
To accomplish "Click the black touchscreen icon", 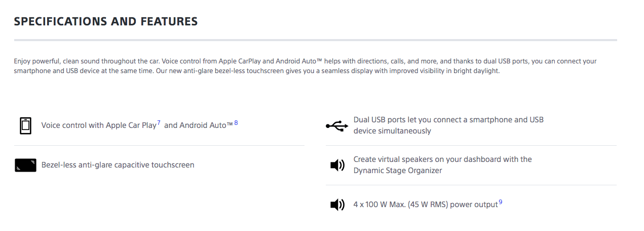I will point(25,166).
